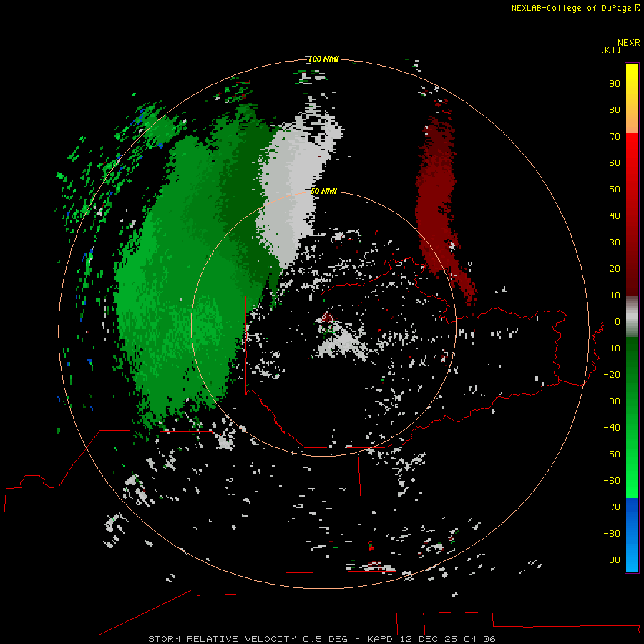Click the positive 40 knot scale label
Image resolution: width=644 pixels, height=644 pixels.
click(615, 215)
